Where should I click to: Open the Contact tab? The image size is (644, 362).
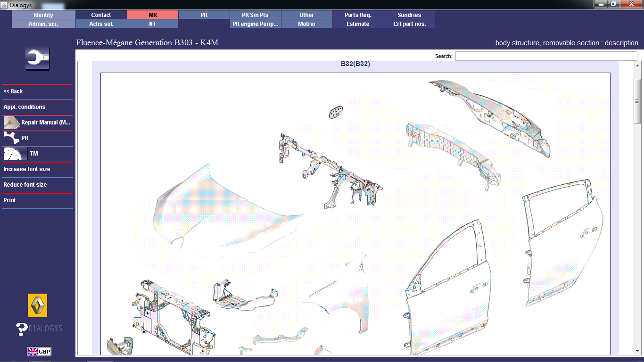click(x=101, y=15)
